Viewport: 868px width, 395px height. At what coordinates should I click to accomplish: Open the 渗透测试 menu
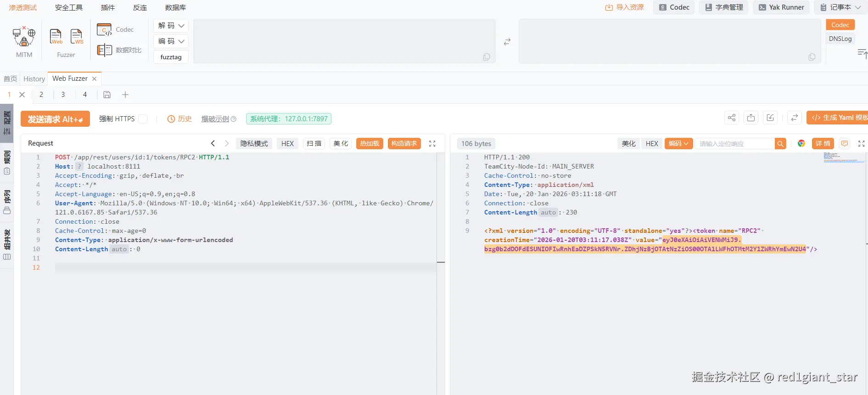(23, 8)
